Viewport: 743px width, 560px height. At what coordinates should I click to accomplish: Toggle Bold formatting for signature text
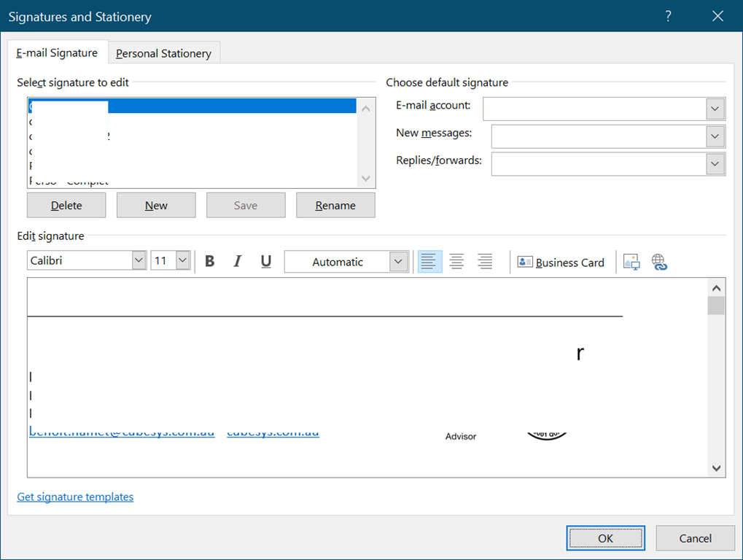point(210,262)
